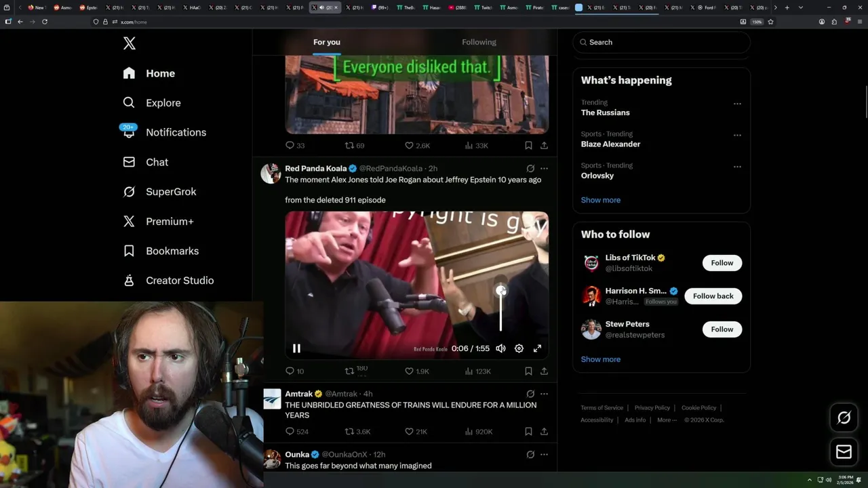Viewport: 868px width, 488px height.
Task: Like the top post with 2.6K likes
Action: [x=417, y=146]
